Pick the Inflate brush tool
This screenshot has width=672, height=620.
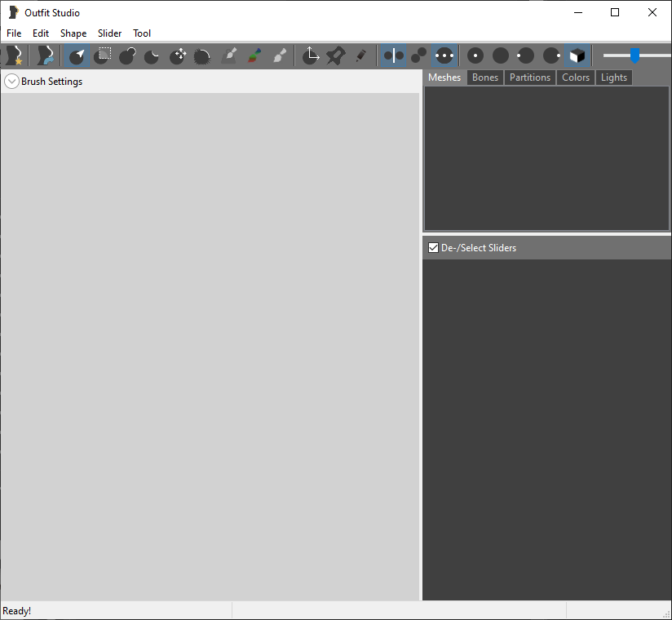tap(127, 55)
